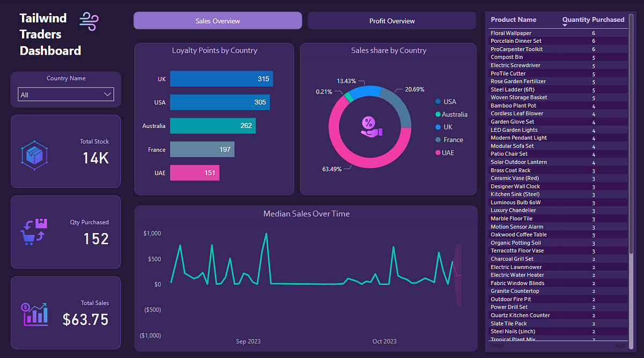This screenshot has height=358, width=644.
Task: Select the USA bar showing 305 loyalty points
Action: pos(219,102)
